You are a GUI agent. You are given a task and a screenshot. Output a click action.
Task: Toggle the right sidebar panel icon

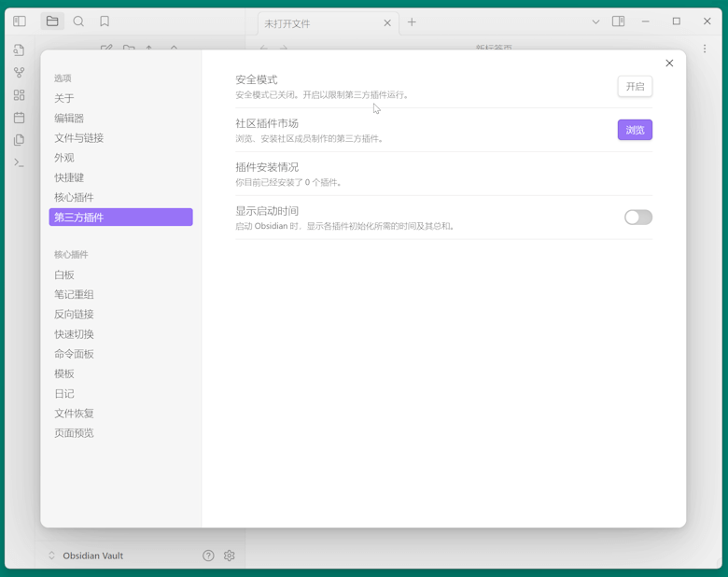pos(618,21)
